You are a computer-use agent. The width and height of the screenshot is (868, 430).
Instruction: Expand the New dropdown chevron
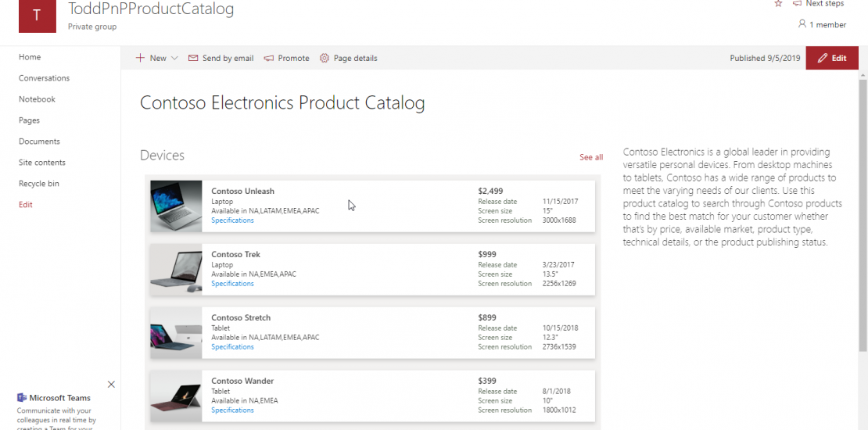(174, 58)
